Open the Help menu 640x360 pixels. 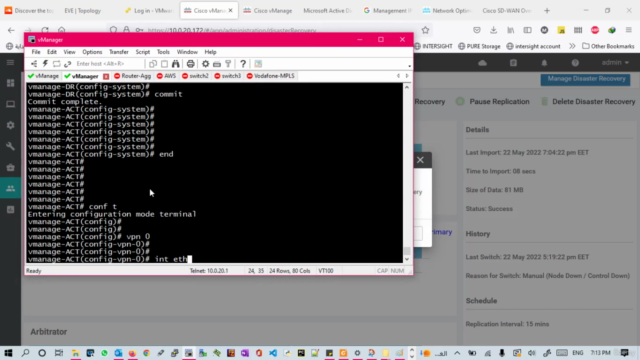211,52
